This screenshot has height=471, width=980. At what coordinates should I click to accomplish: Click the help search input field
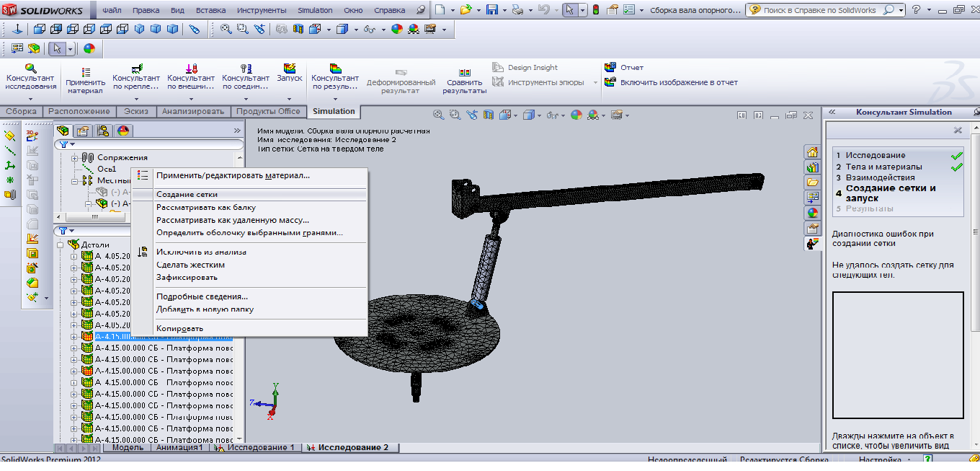click(820, 10)
